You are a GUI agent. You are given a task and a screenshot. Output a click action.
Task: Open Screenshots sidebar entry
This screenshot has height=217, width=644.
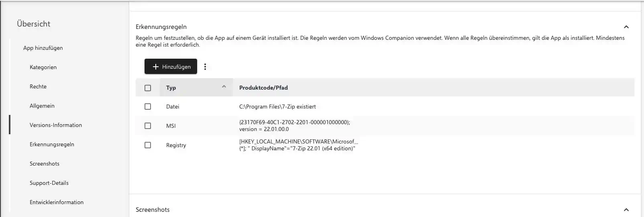coord(45,164)
